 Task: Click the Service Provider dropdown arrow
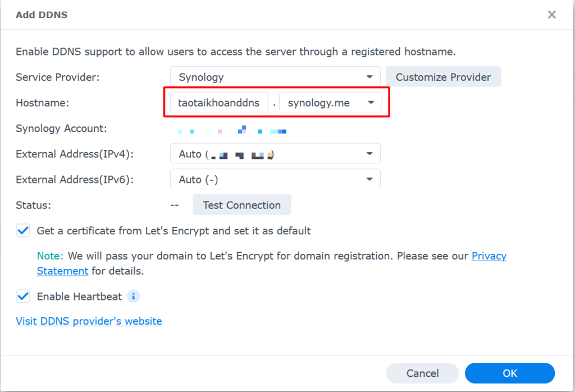tap(370, 76)
